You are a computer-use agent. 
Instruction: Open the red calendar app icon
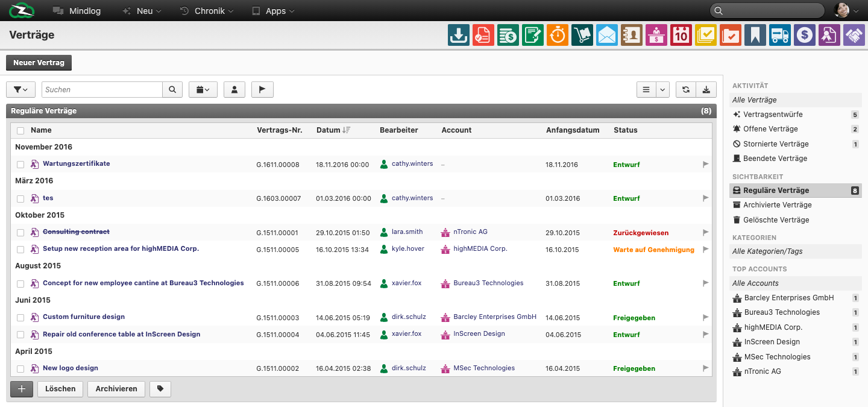[x=681, y=35]
